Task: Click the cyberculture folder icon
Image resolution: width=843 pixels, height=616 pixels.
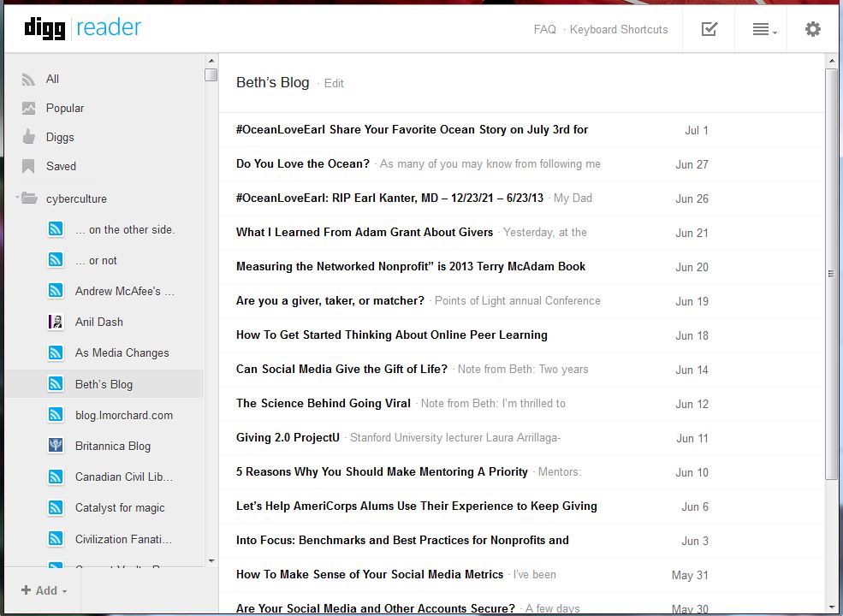Action: click(29, 198)
